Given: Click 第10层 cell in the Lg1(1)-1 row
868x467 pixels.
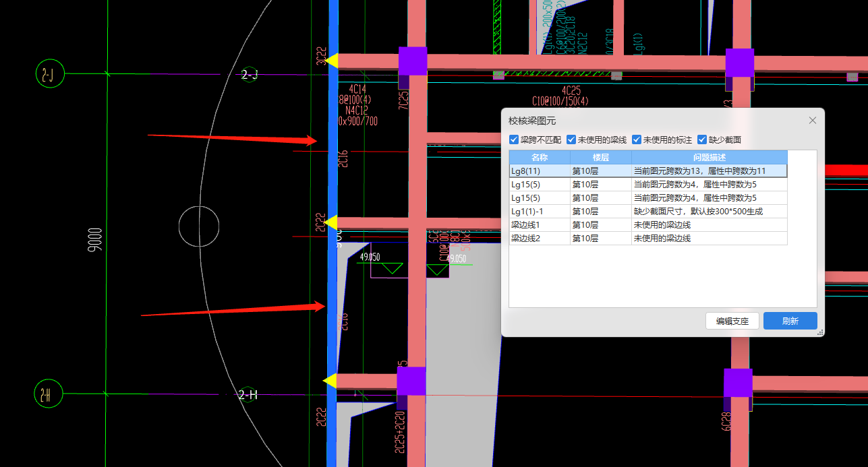Looking at the screenshot, I should [x=601, y=212].
